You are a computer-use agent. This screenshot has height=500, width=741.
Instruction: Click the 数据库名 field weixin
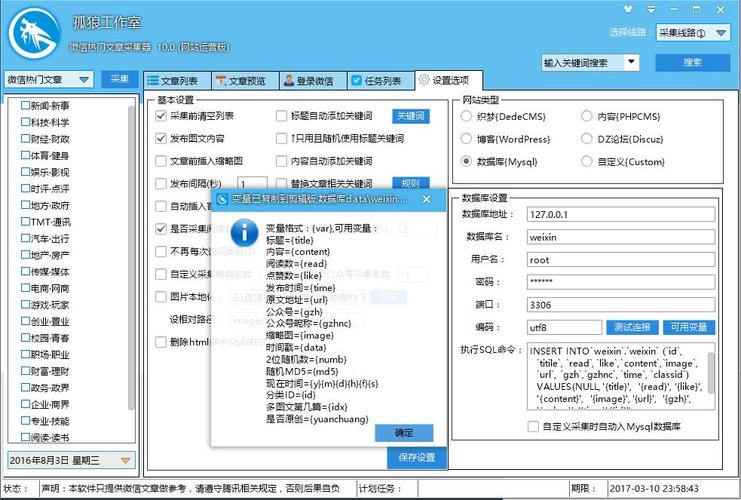tap(621, 237)
